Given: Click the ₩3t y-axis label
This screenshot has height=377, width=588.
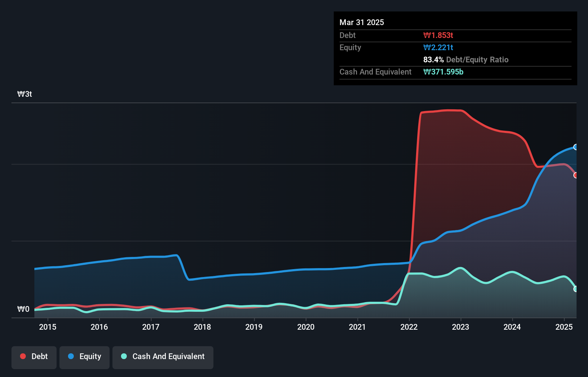Looking at the screenshot, I should click(x=25, y=94).
